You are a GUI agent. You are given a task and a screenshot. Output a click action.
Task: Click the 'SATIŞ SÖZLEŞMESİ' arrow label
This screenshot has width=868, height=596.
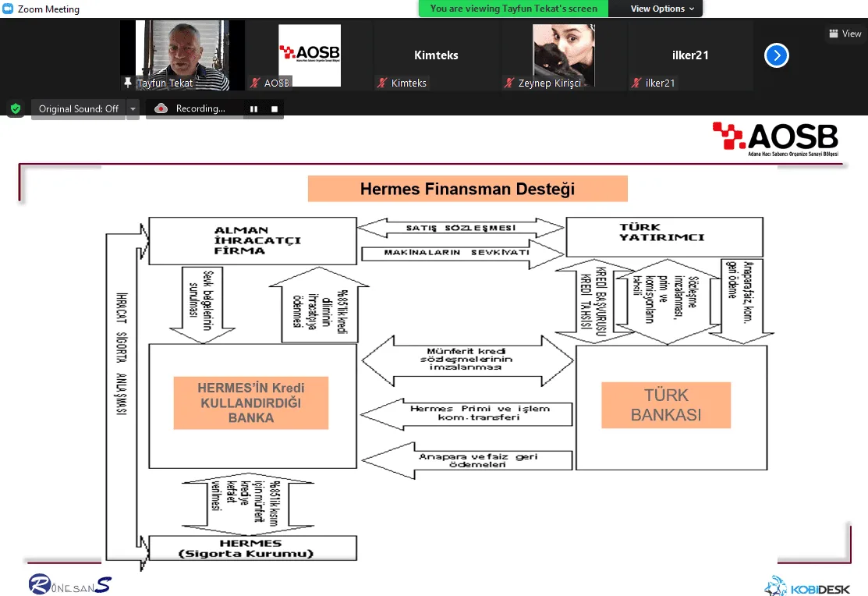click(x=461, y=228)
